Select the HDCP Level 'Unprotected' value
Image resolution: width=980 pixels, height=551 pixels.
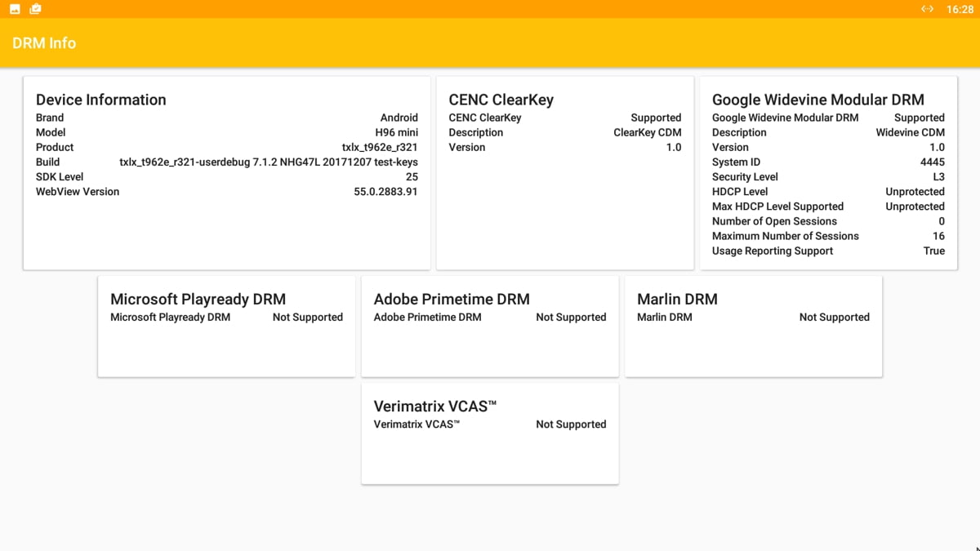pyautogui.click(x=915, y=191)
